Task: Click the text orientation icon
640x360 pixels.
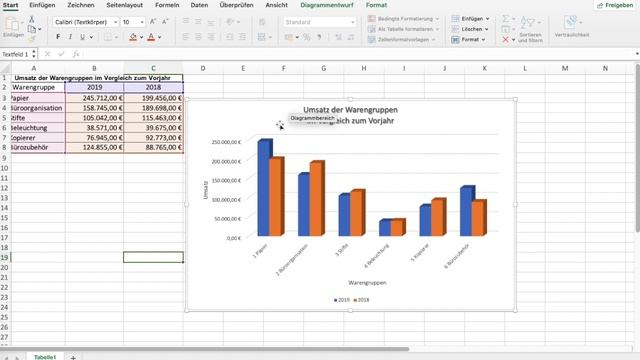Action: tap(231, 22)
